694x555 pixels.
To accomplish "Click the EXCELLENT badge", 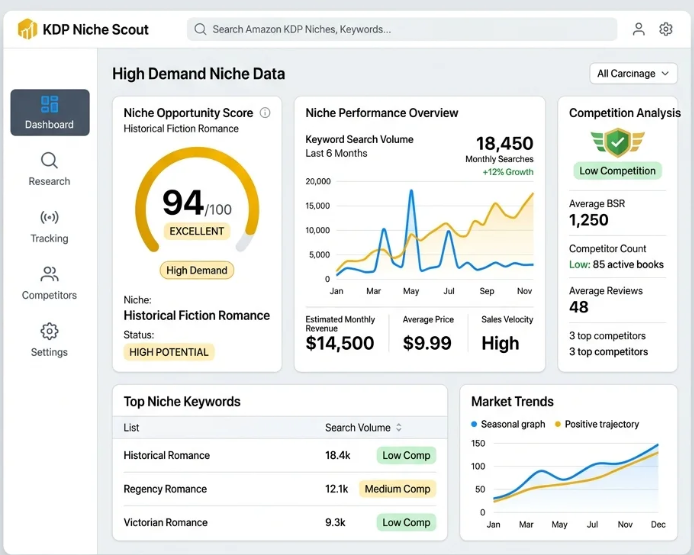I will click(x=197, y=231).
